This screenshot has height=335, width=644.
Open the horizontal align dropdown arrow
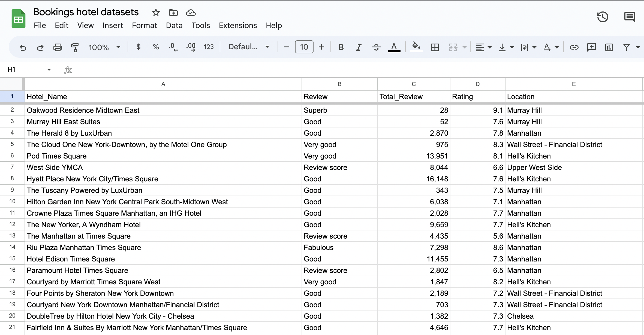point(490,47)
